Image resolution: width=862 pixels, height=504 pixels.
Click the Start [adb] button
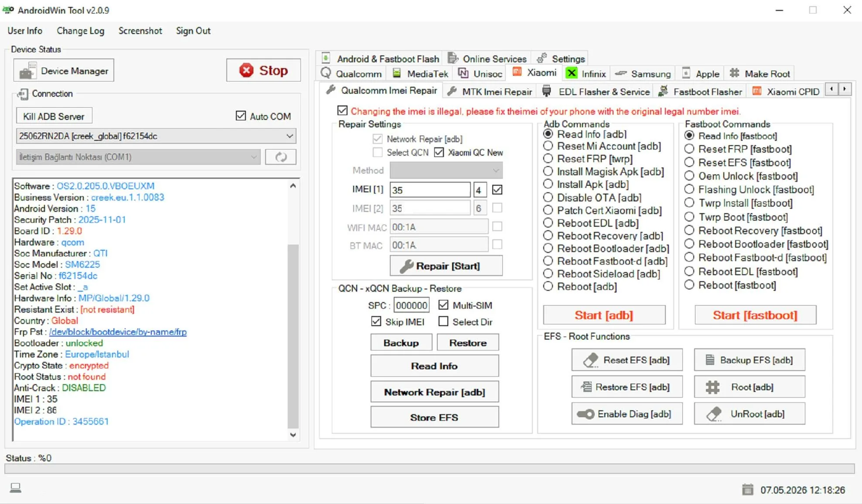[604, 315]
